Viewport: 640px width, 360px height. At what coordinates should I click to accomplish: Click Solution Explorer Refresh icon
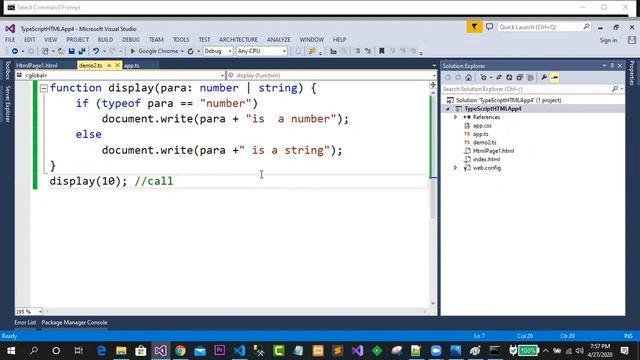click(509, 78)
